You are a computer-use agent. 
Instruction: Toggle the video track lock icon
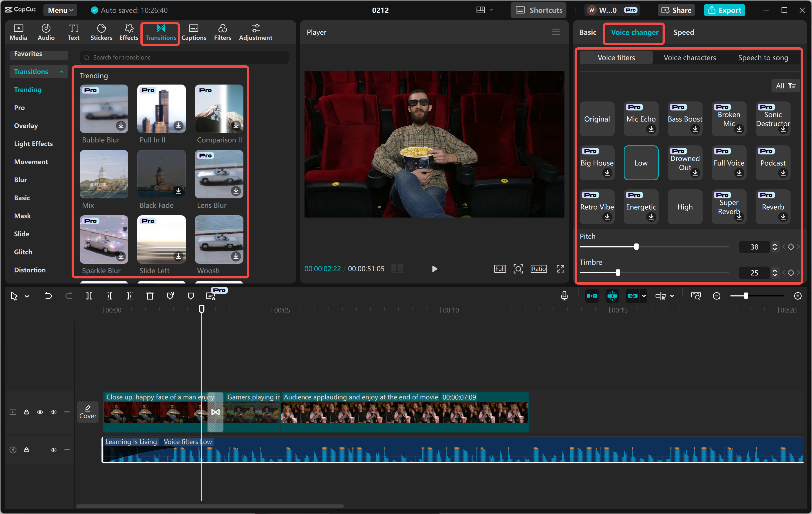[x=26, y=412]
